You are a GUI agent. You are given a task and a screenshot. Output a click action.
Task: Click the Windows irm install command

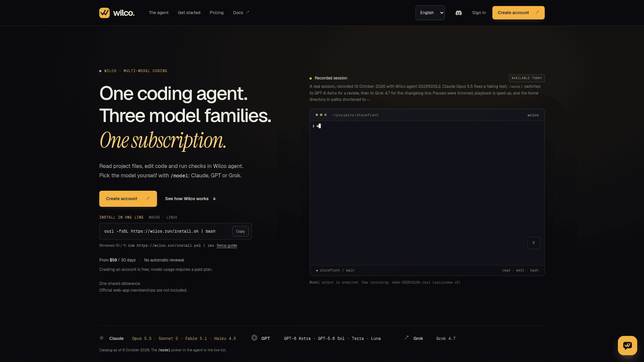click(x=171, y=246)
